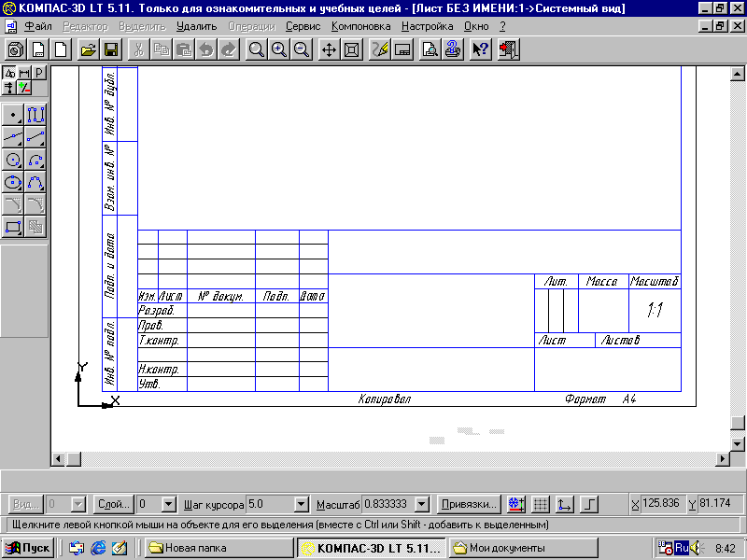Open the Удалить menu

pyautogui.click(x=196, y=26)
